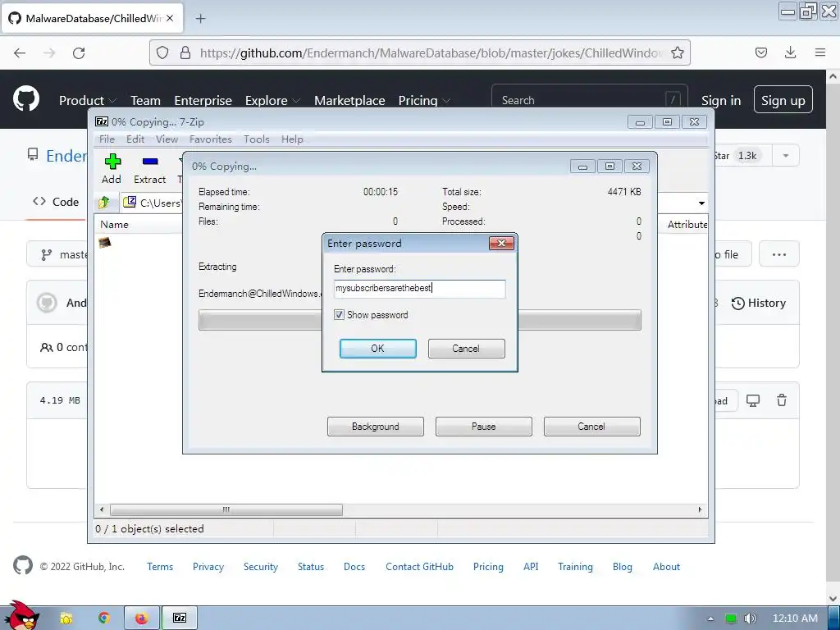Go back with the browser arrow
840x630 pixels.
coord(20,53)
